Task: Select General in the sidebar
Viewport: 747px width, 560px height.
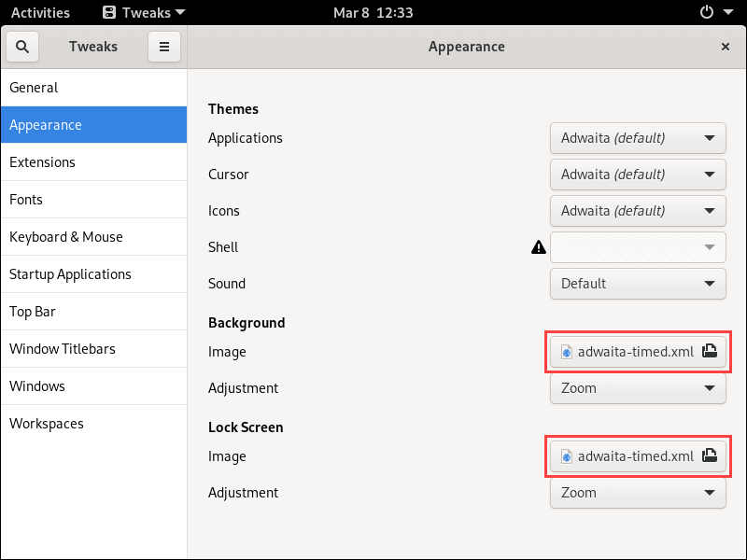Action: 94,88
